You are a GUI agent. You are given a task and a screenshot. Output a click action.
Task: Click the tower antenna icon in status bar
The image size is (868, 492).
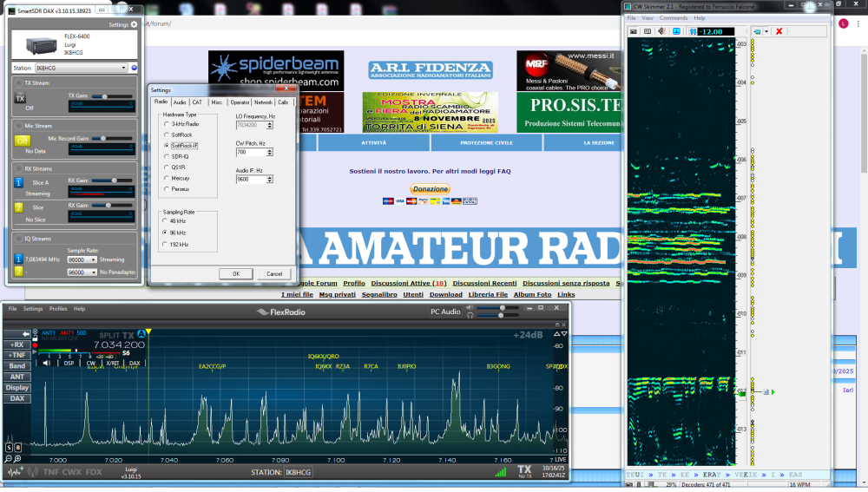(33, 472)
